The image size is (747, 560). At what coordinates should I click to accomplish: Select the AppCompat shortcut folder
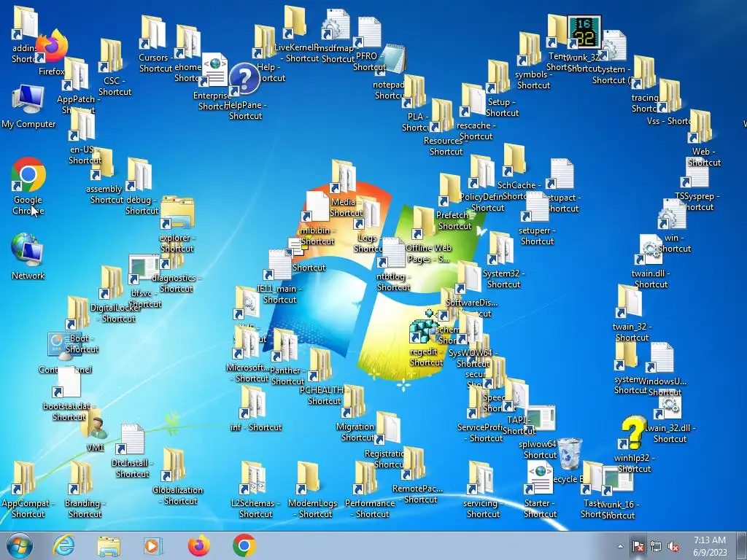23,478
